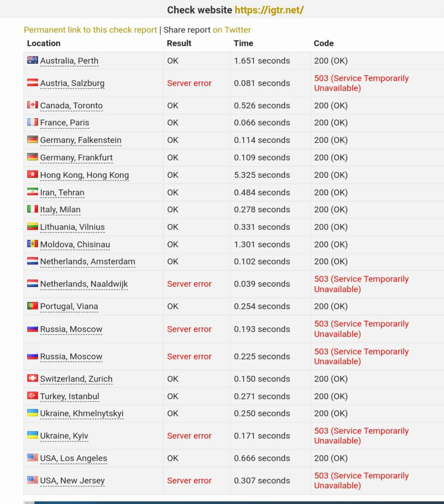Screen dimensions: 444x504
Task: Click the Turkey flag icon
Action: [x=32, y=395]
